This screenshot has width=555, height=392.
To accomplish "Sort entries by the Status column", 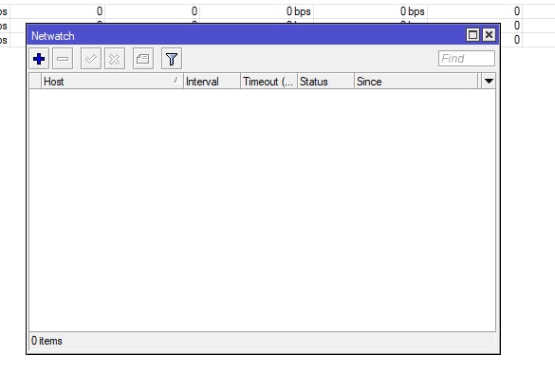I will pyautogui.click(x=325, y=82).
